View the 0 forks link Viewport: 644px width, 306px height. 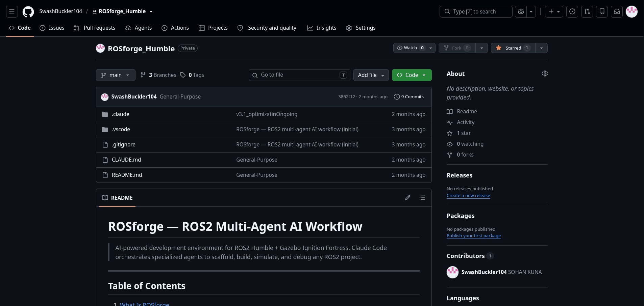pyautogui.click(x=460, y=155)
